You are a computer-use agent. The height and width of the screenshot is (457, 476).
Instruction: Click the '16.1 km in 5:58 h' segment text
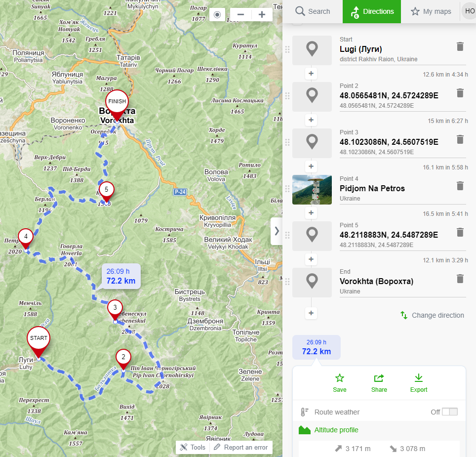pyautogui.click(x=445, y=167)
